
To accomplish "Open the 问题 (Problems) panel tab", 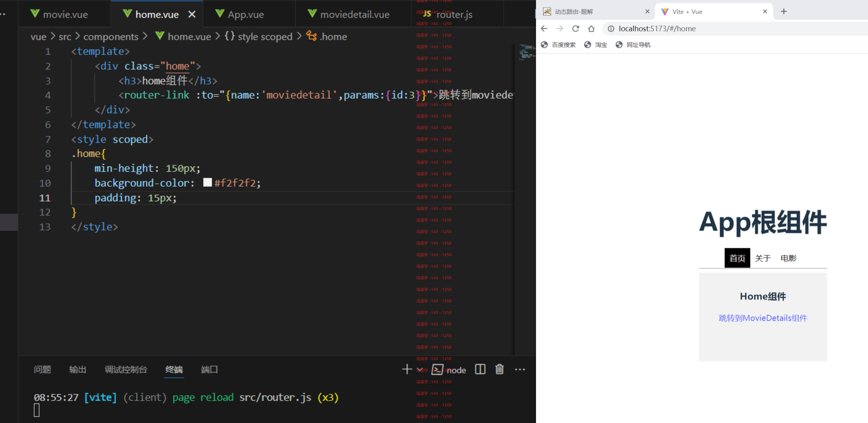I will pyautogui.click(x=43, y=370).
